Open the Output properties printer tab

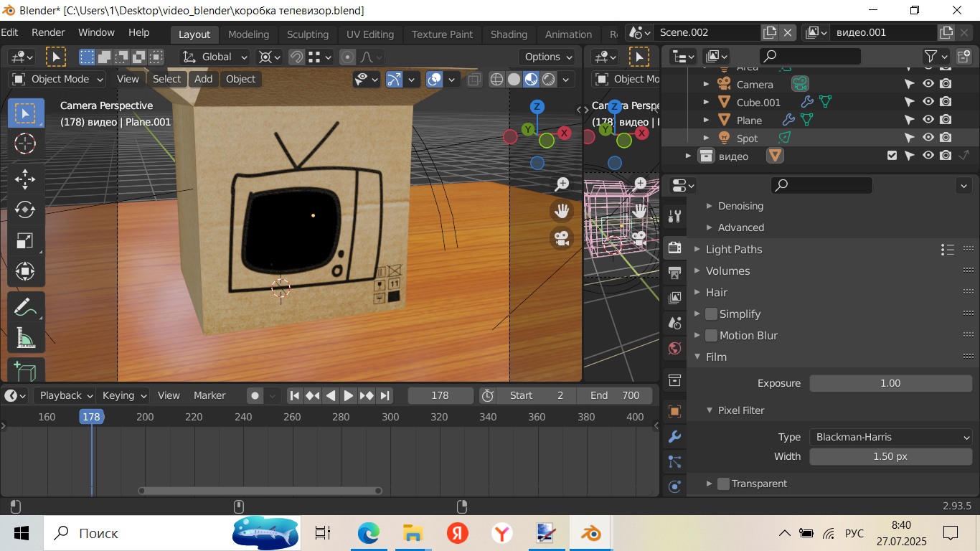pos(674,273)
